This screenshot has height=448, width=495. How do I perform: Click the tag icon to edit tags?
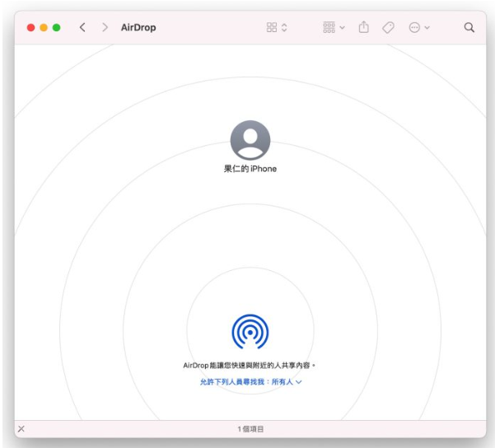tap(388, 27)
